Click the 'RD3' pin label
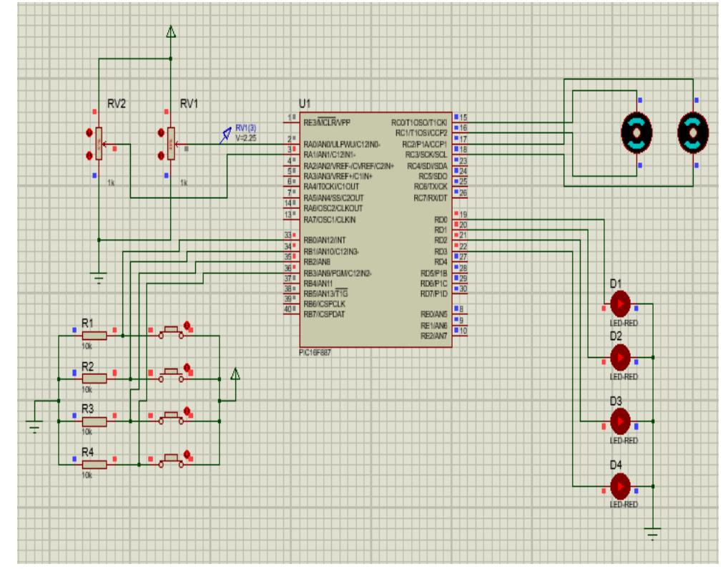Screen dimensions: 728x569 pos(441,251)
